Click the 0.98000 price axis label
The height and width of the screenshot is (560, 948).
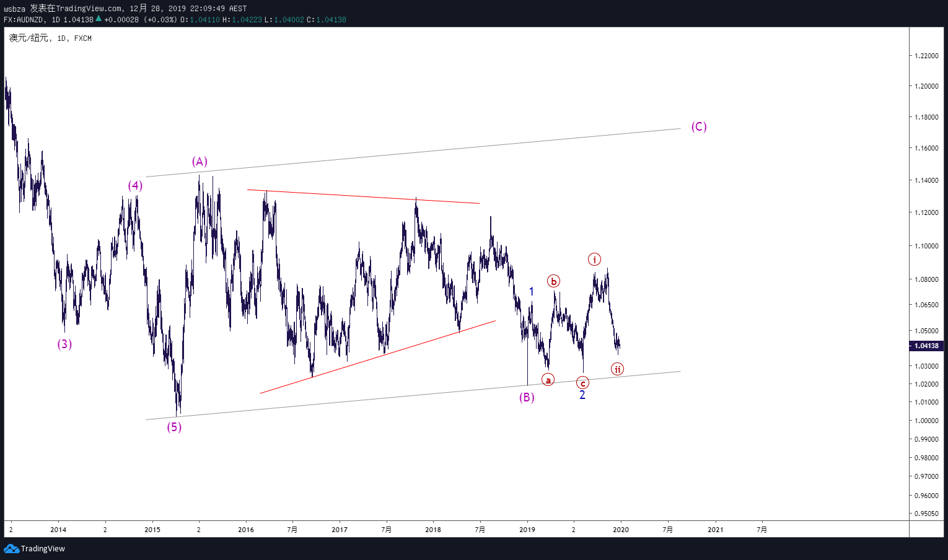[926, 458]
